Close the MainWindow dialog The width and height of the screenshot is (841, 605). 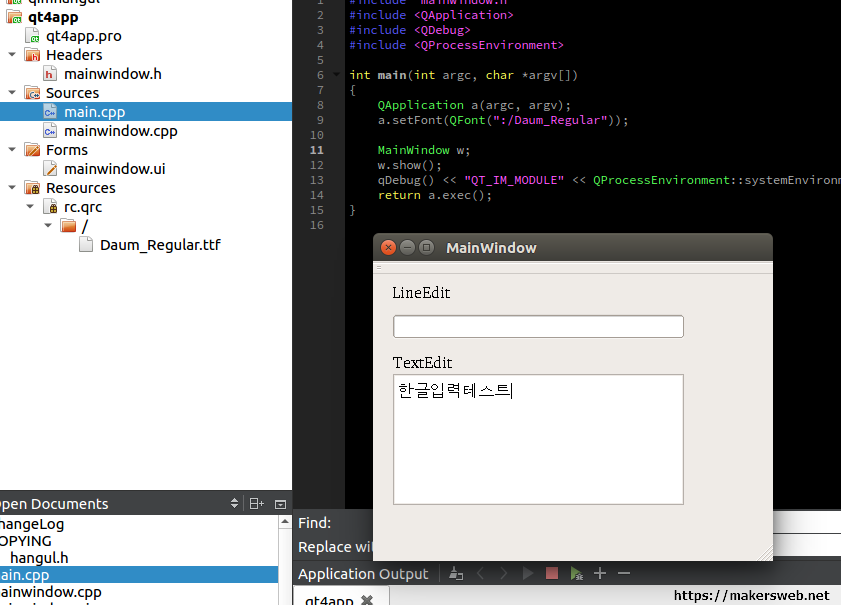[388, 247]
